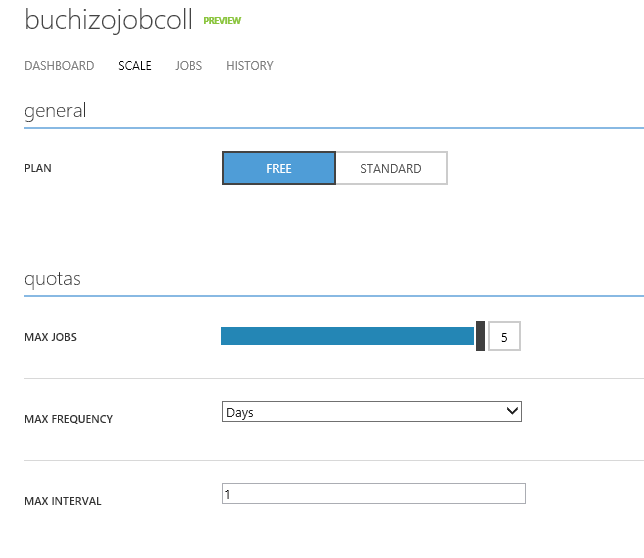The width and height of the screenshot is (644, 558).
Task: Click the green PREVIEW label
Action: point(222,21)
